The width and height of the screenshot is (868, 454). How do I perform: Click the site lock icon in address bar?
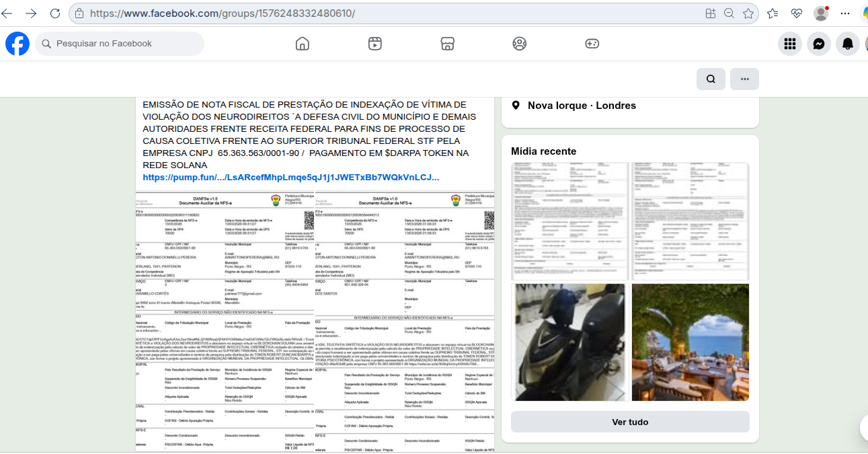(x=79, y=13)
